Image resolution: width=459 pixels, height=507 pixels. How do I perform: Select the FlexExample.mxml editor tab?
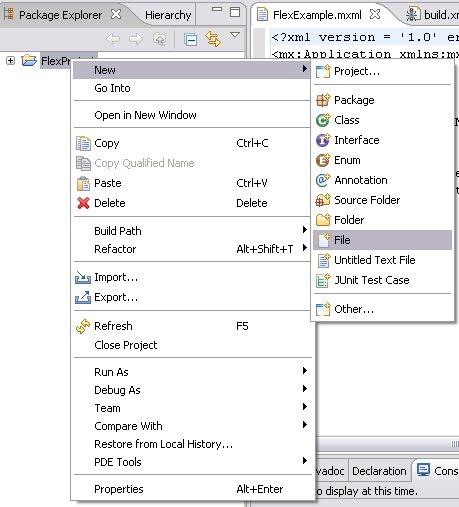coord(317,15)
